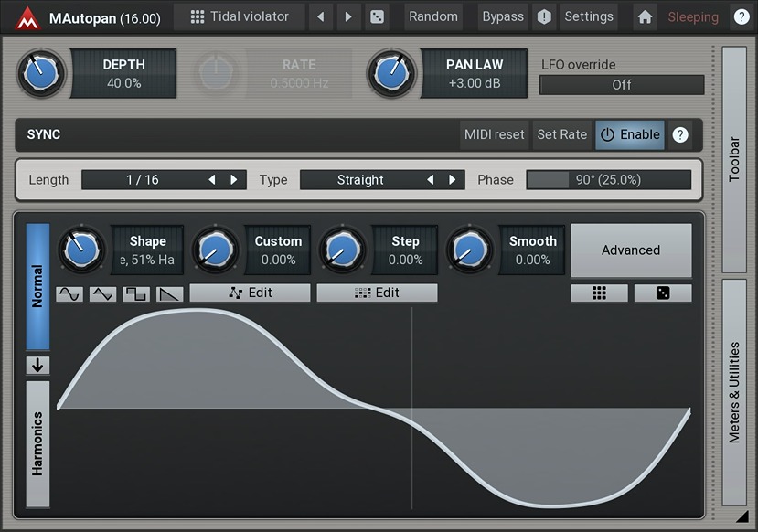
Task: Toggle the LFO override Off field
Action: coord(622,85)
